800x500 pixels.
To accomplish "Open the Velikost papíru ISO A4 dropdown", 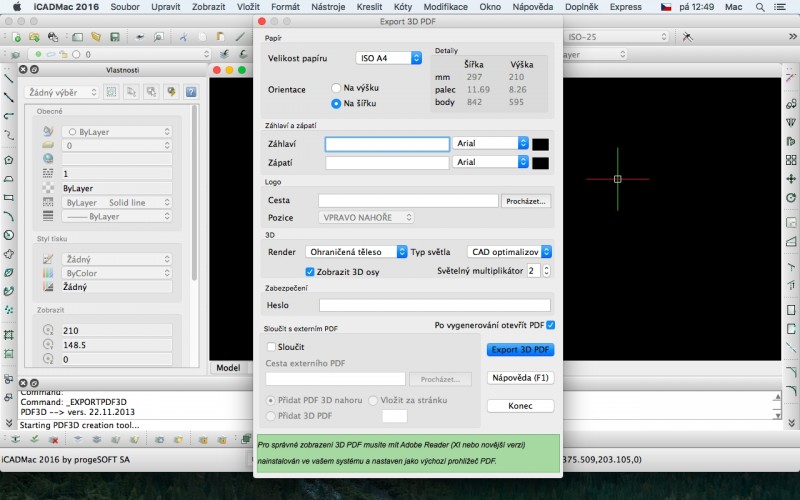I will click(x=389, y=58).
